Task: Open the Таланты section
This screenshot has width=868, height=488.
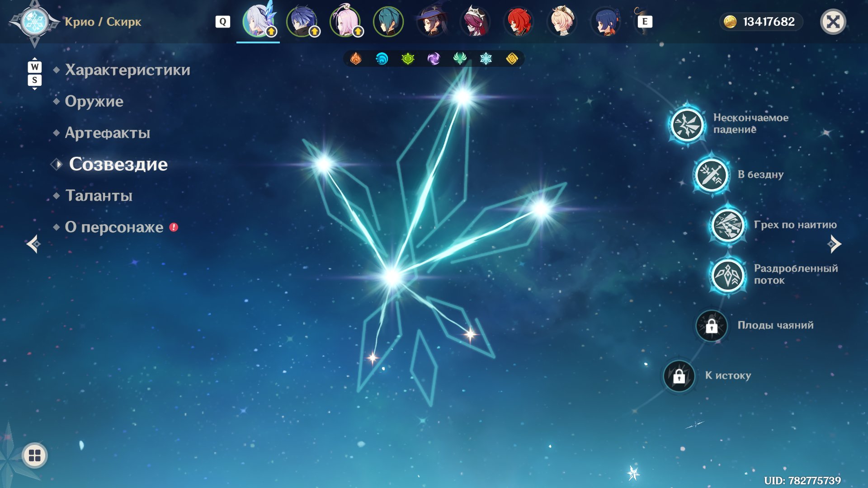Action: (99, 196)
